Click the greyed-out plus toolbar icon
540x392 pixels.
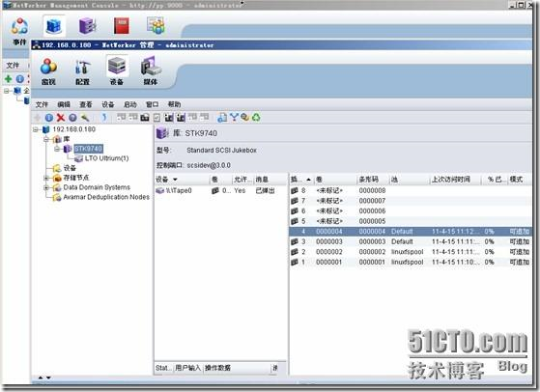click(38, 118)
